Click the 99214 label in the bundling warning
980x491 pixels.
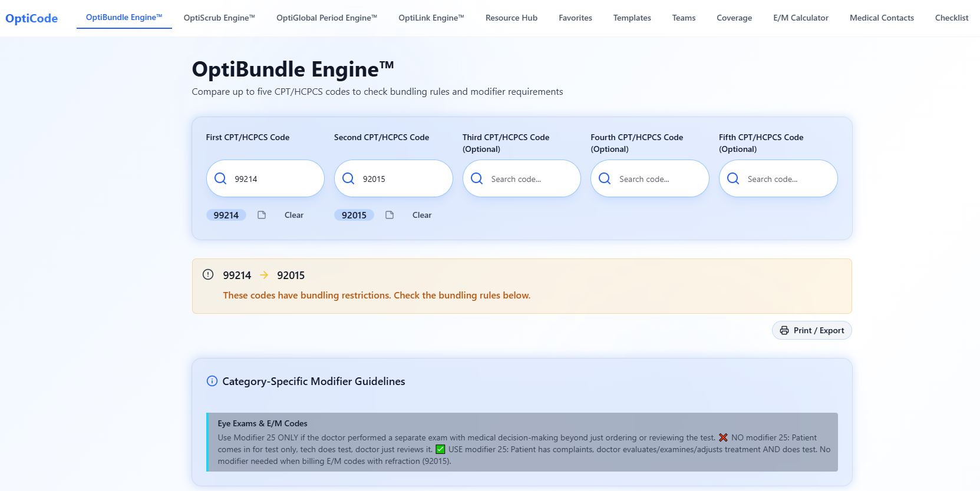click(237, 275)
